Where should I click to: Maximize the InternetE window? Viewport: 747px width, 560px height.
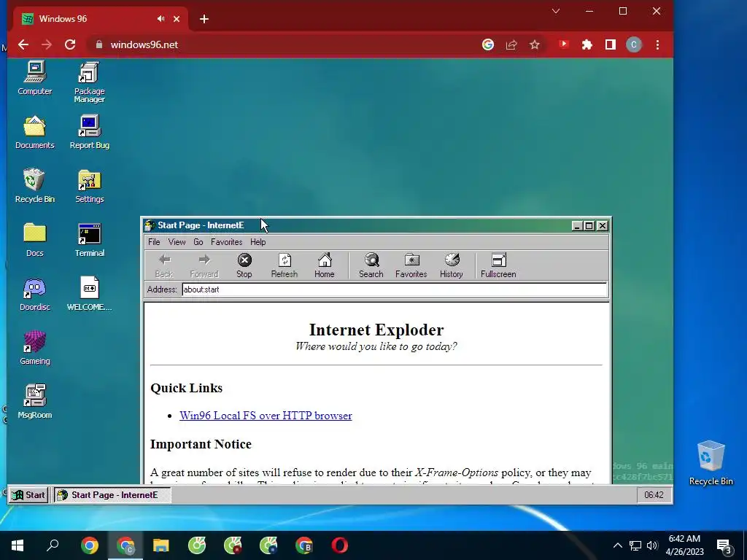[x=589, y=226]
